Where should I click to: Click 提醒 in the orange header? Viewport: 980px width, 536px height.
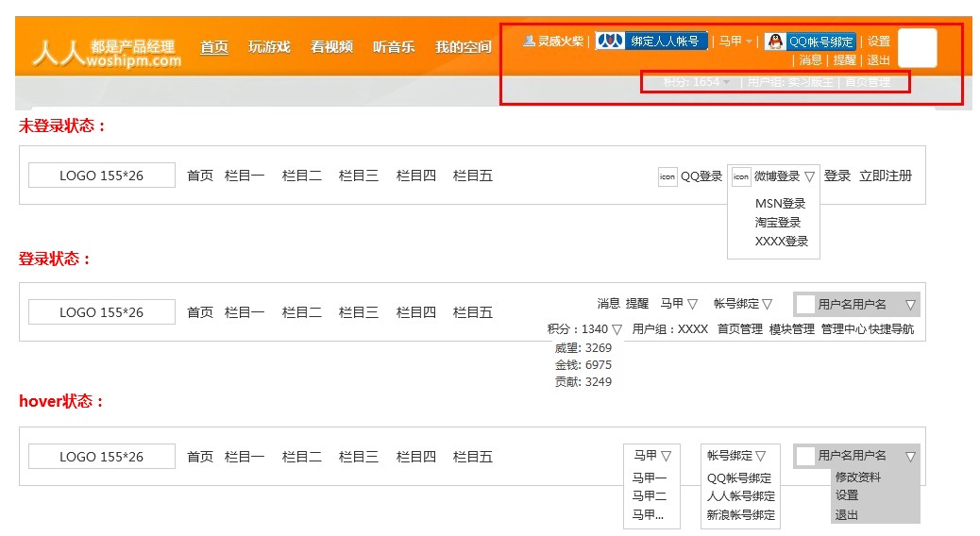coord(845,60)
